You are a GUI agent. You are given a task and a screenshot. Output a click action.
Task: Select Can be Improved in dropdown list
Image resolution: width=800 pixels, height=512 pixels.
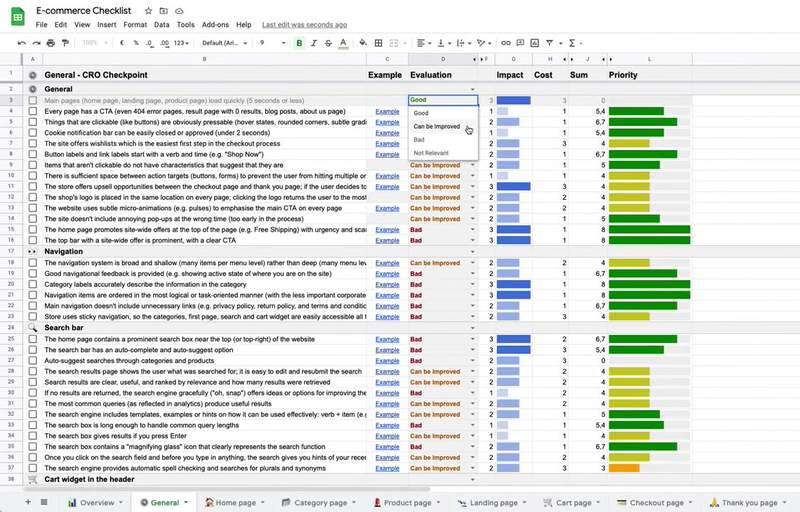coord(437,126)
